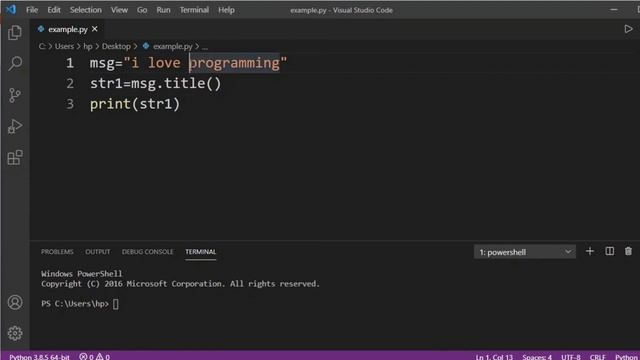This screenshot has height=360, width=640.
Task: Open the Source Control view
Action: pos(15,95)
